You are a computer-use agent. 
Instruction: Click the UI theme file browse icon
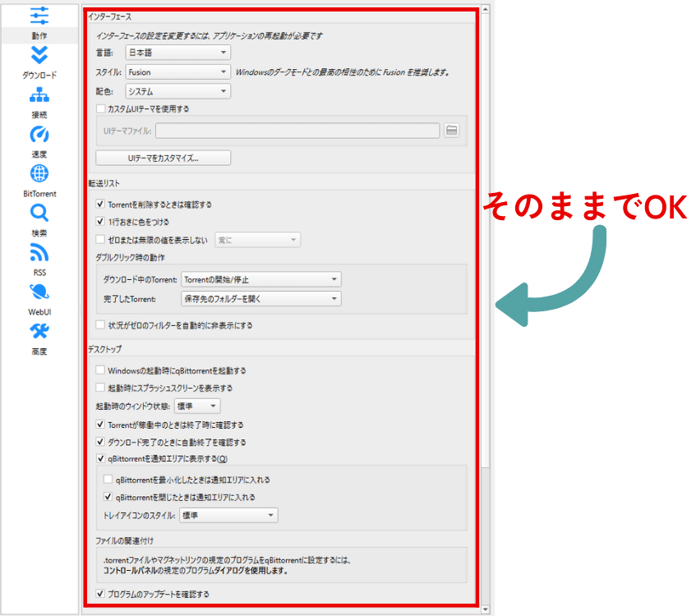(x=451, y=131)
